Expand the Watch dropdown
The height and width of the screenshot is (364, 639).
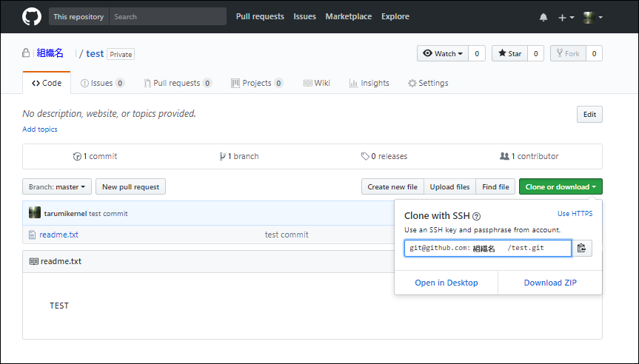(444, 53)
